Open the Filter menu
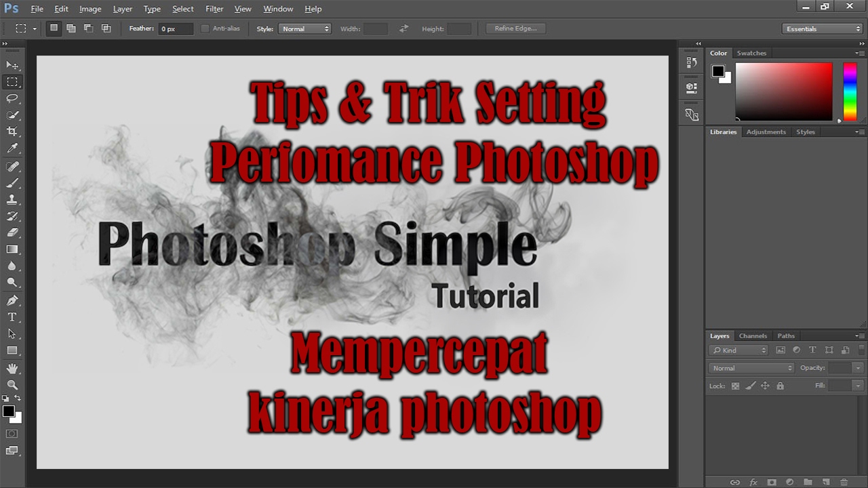Screen dimensions: 868x488 click(x=214, y=9)
